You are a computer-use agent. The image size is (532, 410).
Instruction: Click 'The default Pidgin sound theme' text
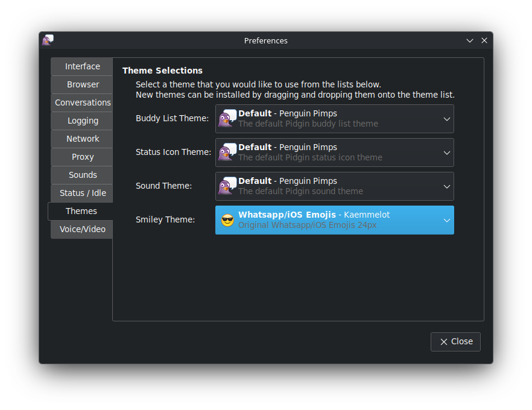[x=300, y=191]
